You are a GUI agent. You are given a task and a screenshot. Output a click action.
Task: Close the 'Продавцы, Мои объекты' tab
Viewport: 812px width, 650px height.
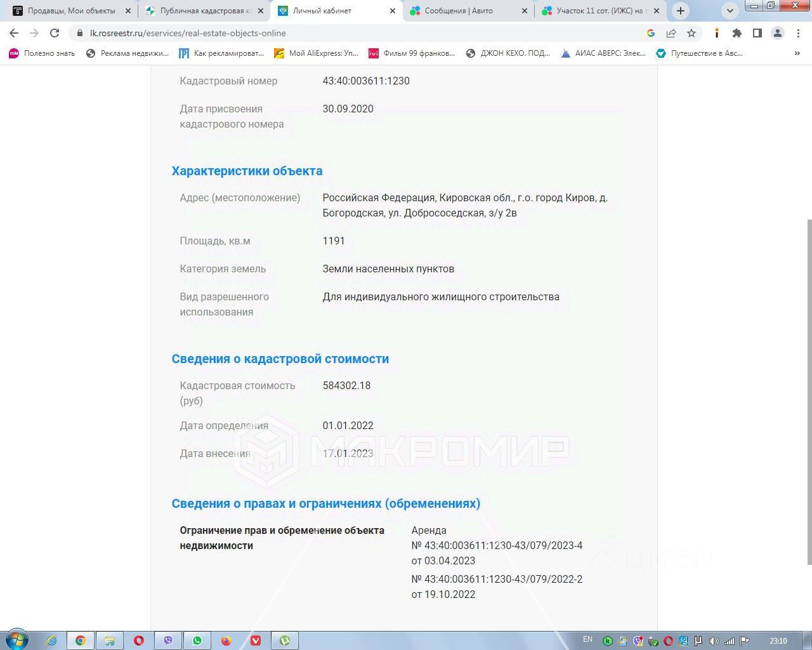(x=128, y=11)
